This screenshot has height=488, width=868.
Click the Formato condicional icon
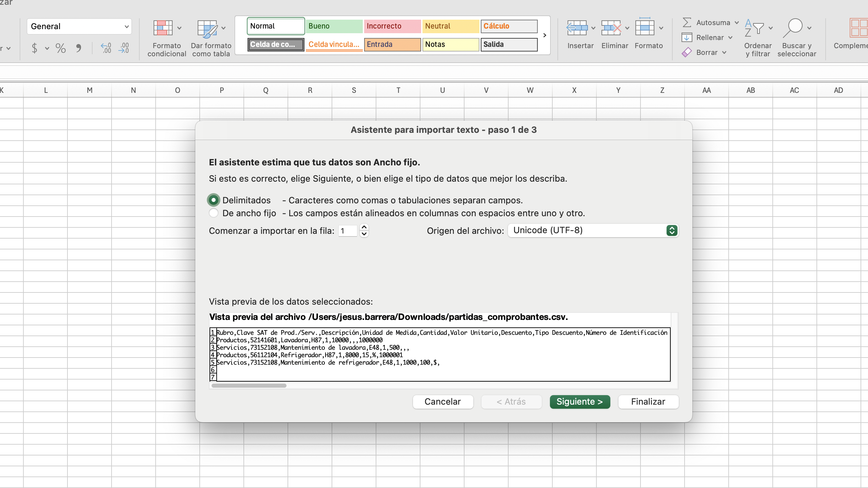click(163, 28)
